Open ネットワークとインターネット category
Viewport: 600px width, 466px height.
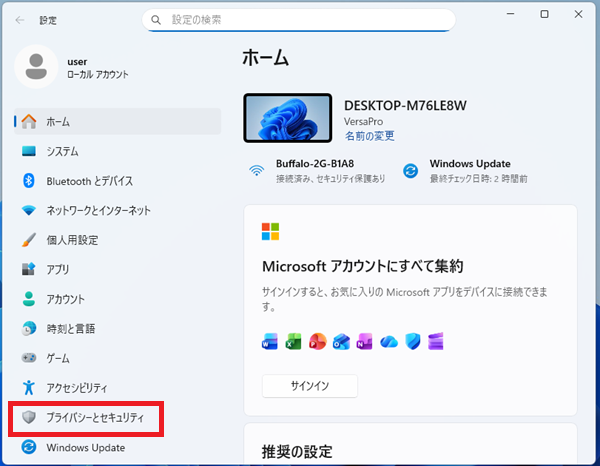pos(117,210)
